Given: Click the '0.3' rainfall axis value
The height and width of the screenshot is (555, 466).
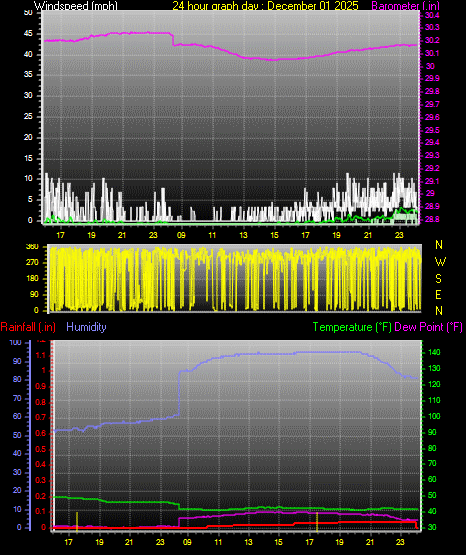Looking at the screenshot, I should pyautogui.click(x=41, y=480).
